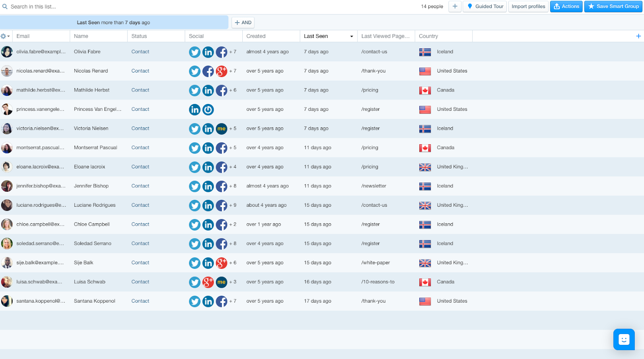Open Import profiles
The width and height of the screenshot is (644, 359).
click(528, 6)
